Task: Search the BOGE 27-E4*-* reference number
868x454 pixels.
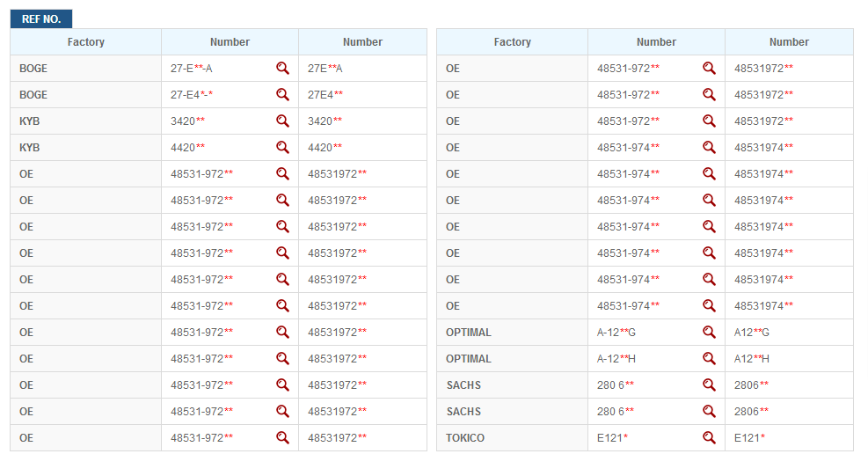Action: click(x=282, y=94)
